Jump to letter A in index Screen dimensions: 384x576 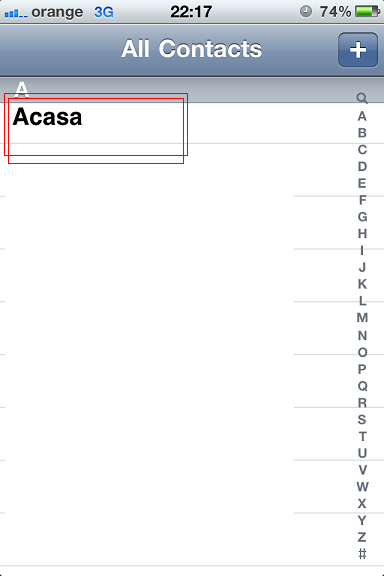click(x=362, y=116)
